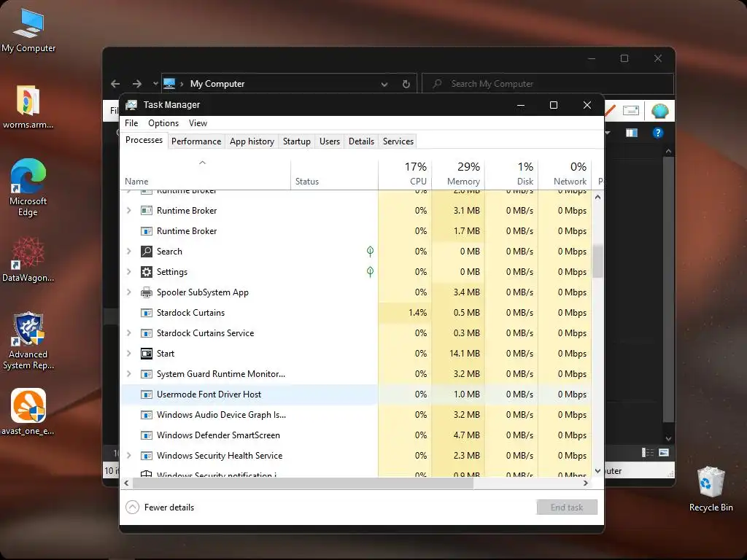Sort processes by the CPU column
Image resolution: width=747 pixels, height=560 pixels.
point(405,174)
